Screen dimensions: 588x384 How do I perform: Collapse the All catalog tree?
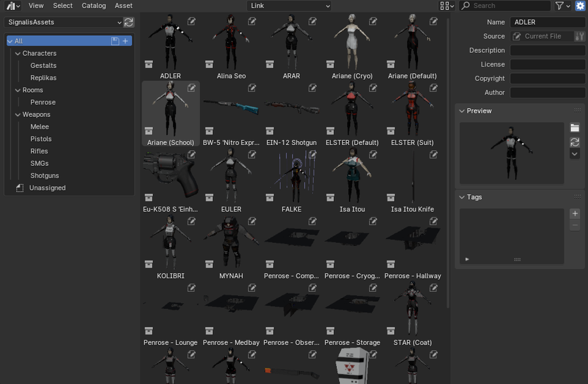click(x=10, y=41)
